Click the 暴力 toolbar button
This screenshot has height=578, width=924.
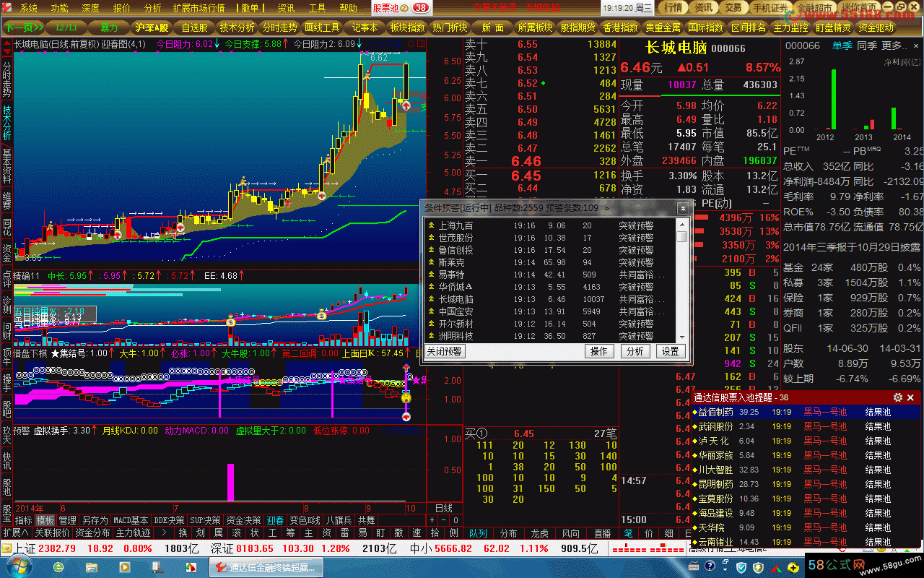[x=108, y=27]
